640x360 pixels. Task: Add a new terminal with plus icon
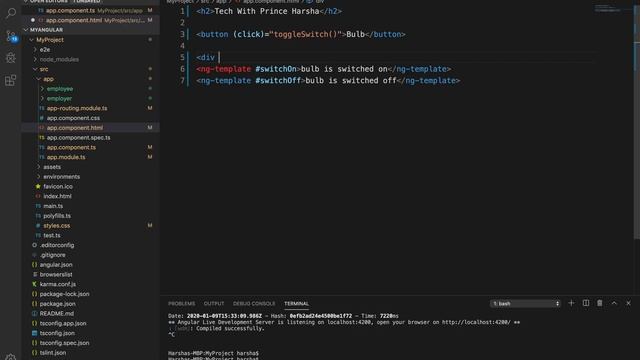click(571, 303)
